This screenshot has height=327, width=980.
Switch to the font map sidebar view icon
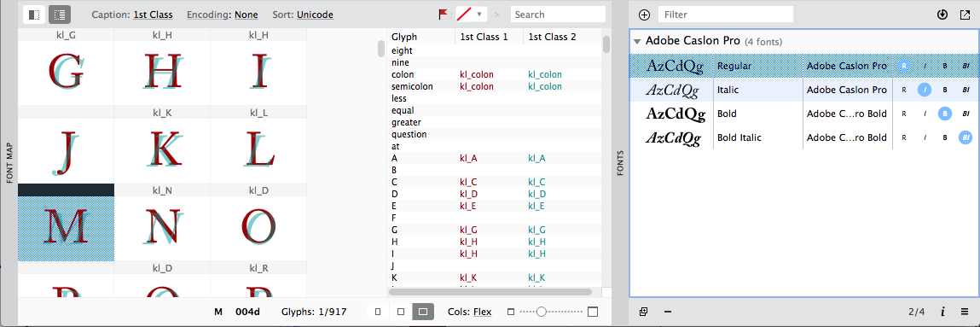(34, 15)
